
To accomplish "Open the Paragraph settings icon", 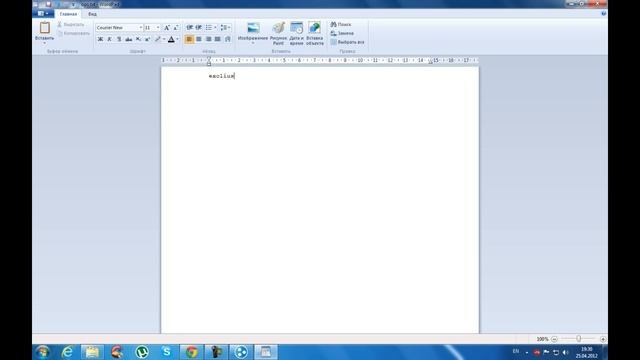I will pyautogui.click(x=228, y=39).
